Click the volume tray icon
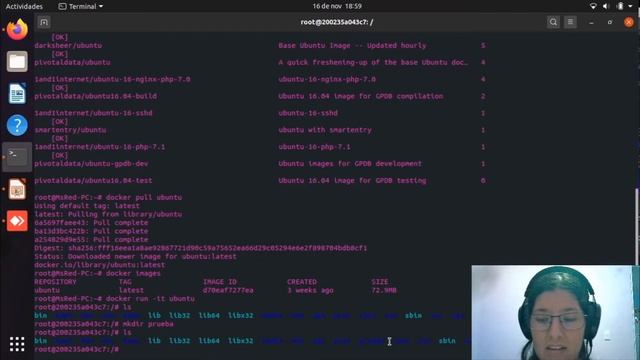The width and height of the screenshot is (640, 360). point(606,6)
